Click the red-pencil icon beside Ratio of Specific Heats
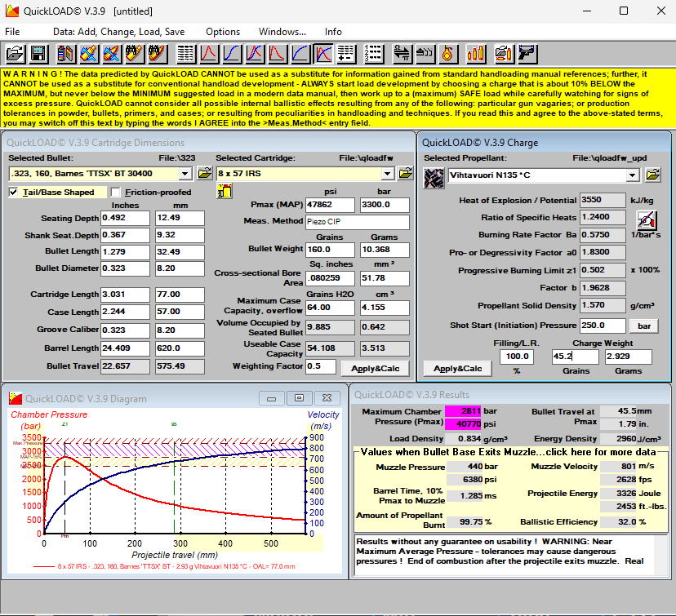This screenshot has width=676, height=616. point(647,219)
